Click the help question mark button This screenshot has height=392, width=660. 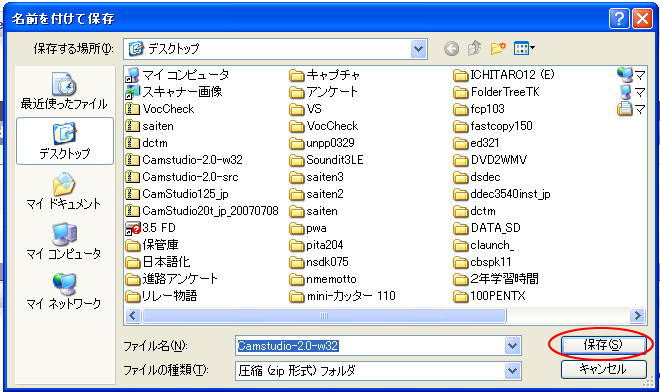pos(619,19)
